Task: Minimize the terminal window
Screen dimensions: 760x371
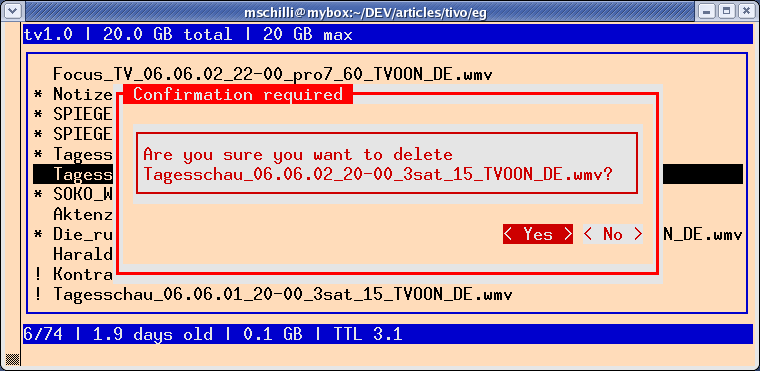Action: coord(707,12)
